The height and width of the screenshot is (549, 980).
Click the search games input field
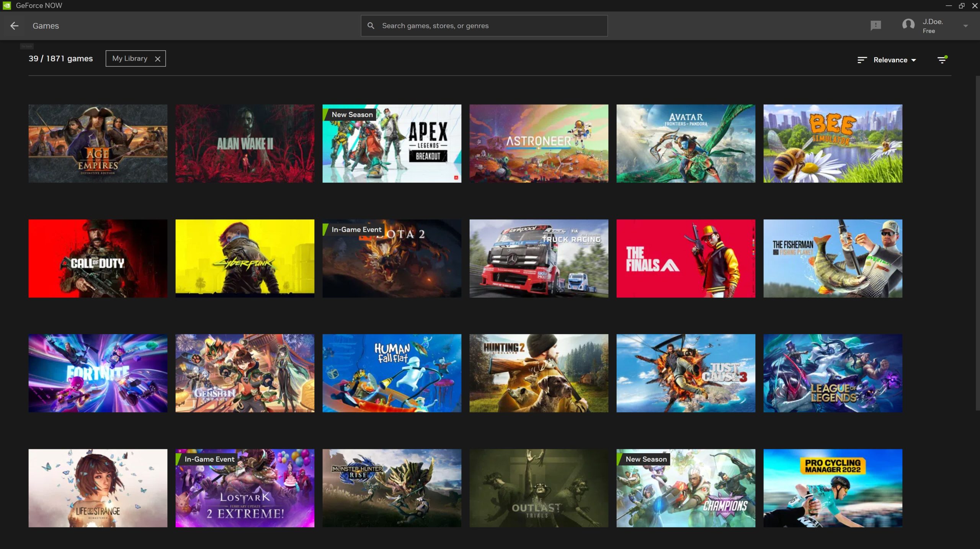[x=490, y=26]
